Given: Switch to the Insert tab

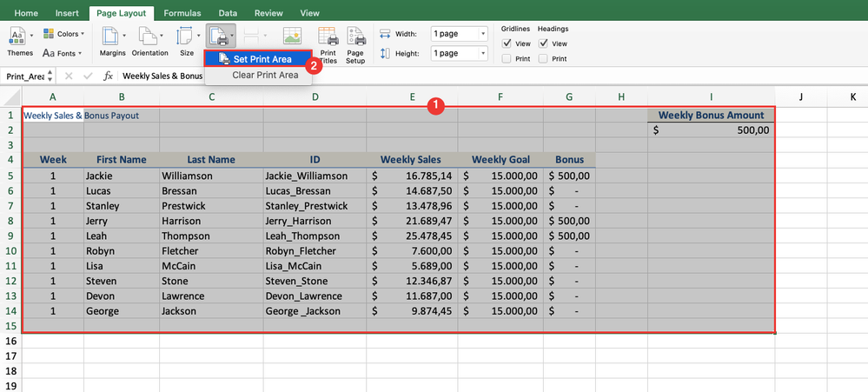Looking at the screenshot, I should pos(68,13).
